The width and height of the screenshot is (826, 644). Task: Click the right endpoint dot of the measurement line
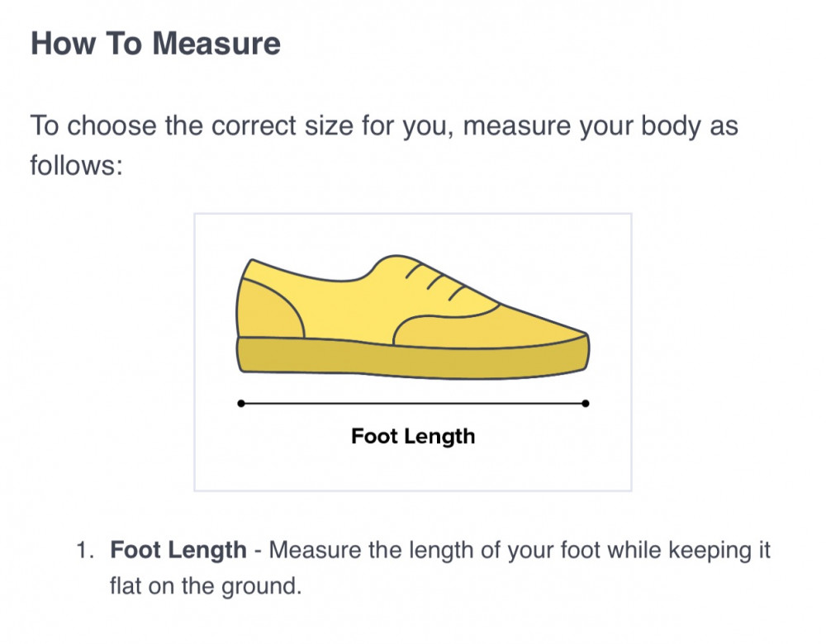click(586, 404)
